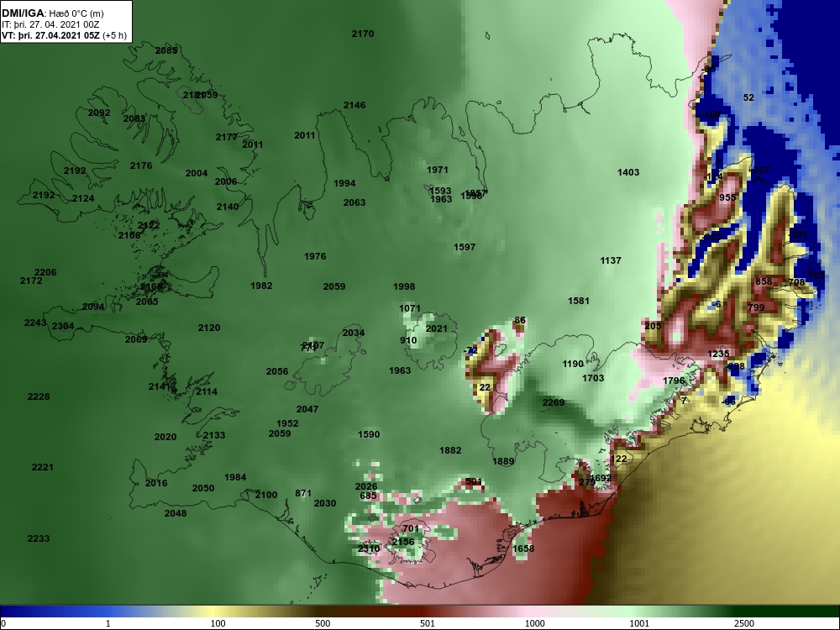Click the map value 1882
The width and height of the screenshot is (840, 630).
(x=450, y=450)
